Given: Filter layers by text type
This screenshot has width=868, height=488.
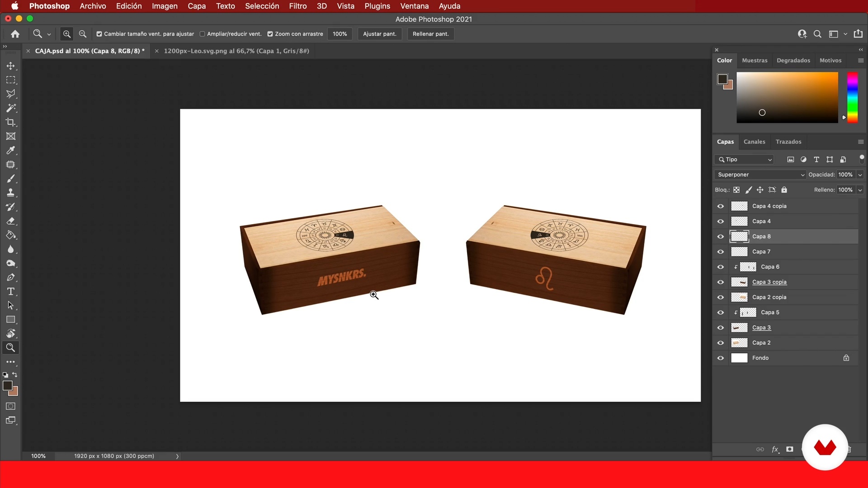Looking at the screenshot, I should click(x=816, y=160).
